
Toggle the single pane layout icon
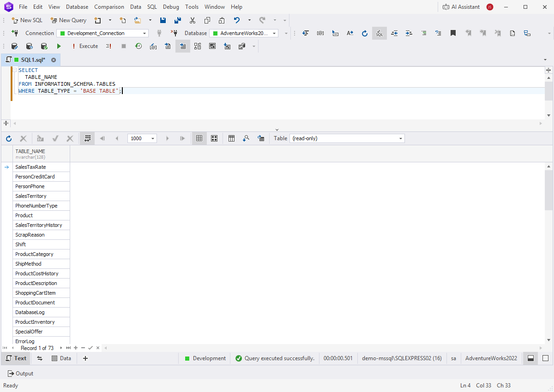(x=546, y=358)
